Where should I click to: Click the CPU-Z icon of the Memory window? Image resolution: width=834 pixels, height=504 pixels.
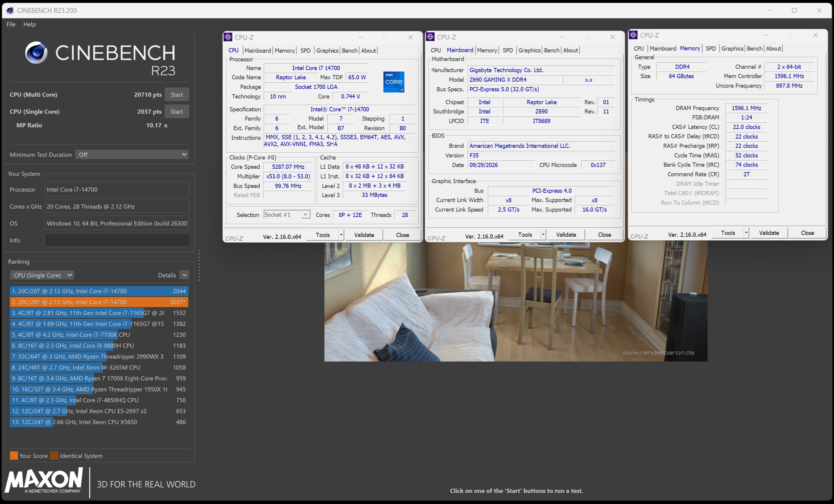(x=633, y=35)
